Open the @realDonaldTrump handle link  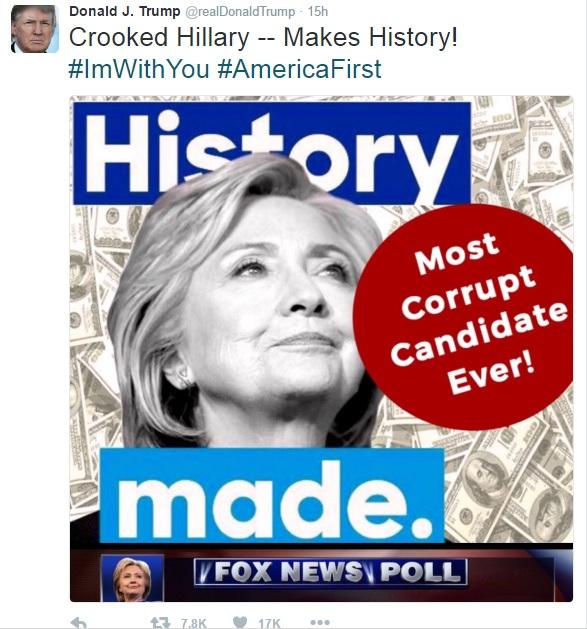[240, 12]
